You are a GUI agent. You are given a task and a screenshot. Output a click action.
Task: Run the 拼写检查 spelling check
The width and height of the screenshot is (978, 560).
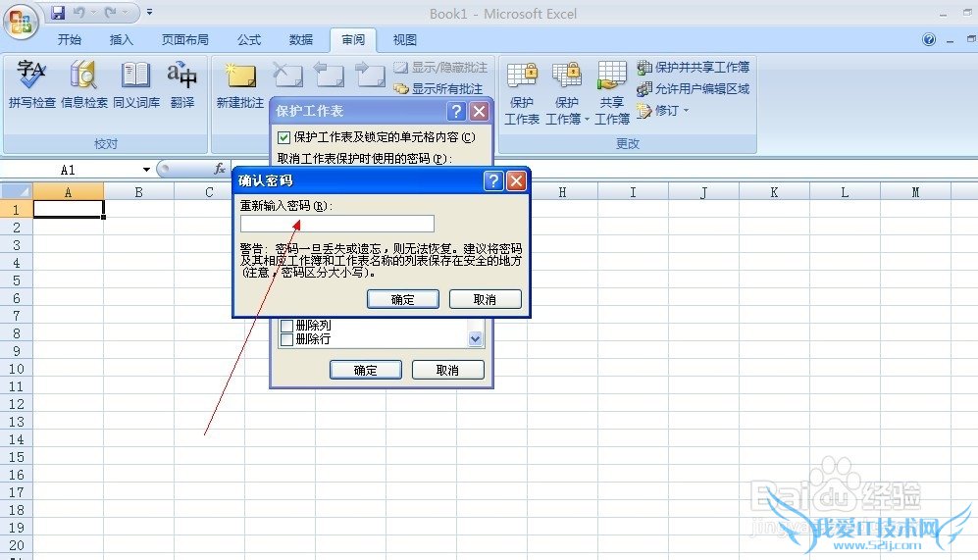click(x=31, y=84)
